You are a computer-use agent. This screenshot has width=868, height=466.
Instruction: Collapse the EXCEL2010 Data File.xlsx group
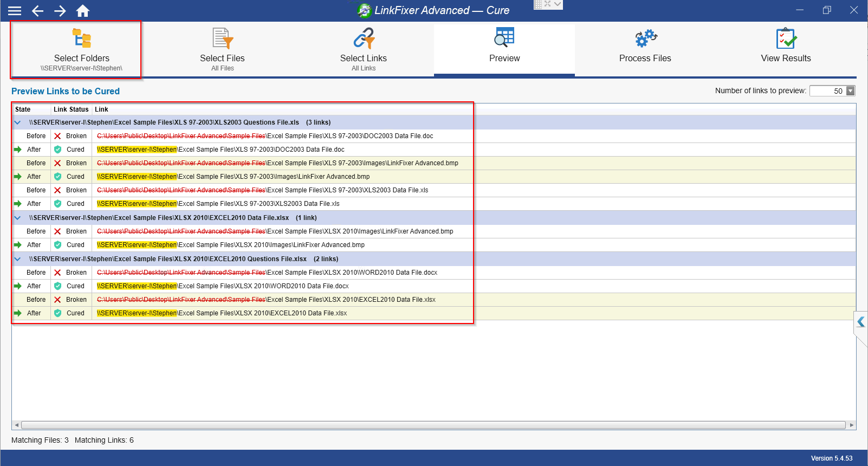coord(17,218)
